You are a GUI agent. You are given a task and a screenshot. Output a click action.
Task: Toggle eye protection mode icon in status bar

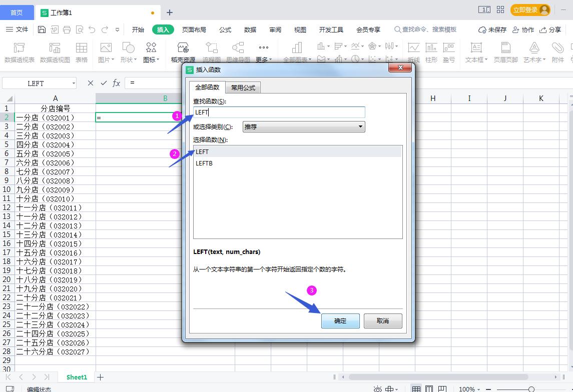[x=378, y=389]
